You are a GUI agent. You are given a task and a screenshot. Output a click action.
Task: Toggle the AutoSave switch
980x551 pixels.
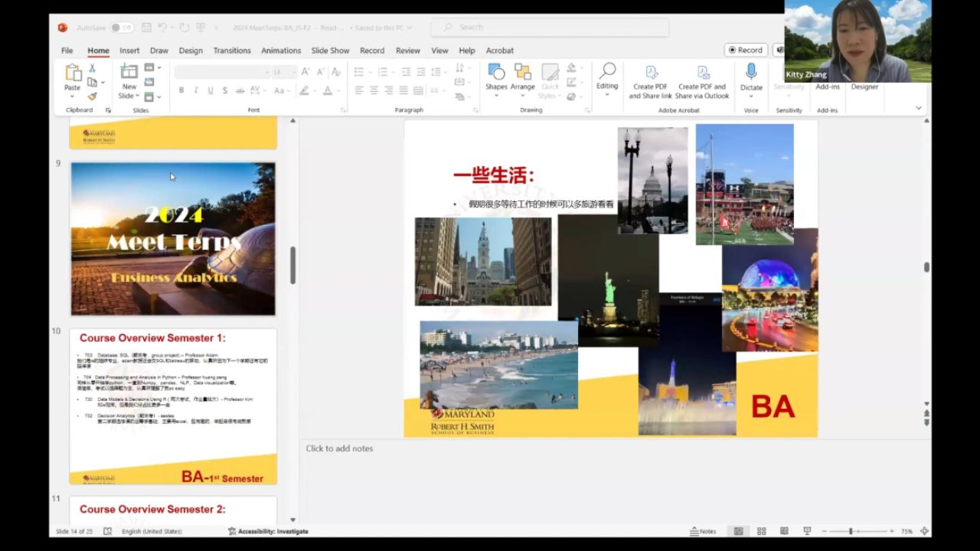[x=122, y=28]
